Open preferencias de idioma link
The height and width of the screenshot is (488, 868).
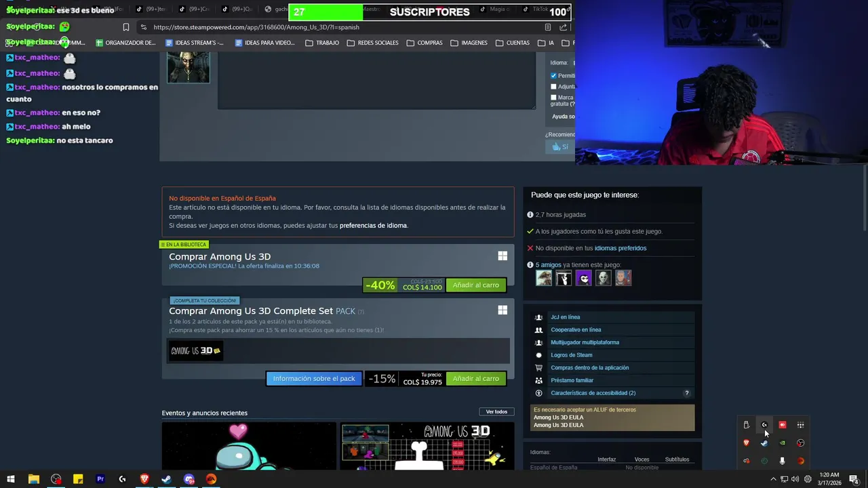coord(373,226)
